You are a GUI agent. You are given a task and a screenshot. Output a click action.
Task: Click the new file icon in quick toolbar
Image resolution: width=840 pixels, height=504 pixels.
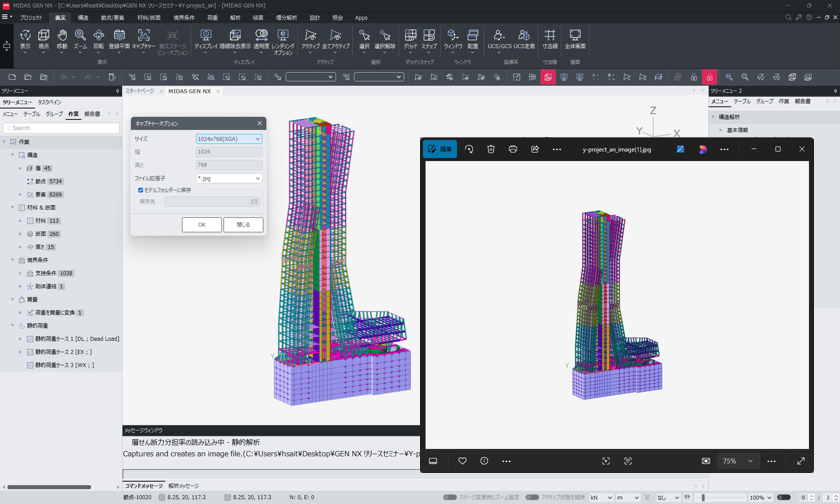[12, 77]
